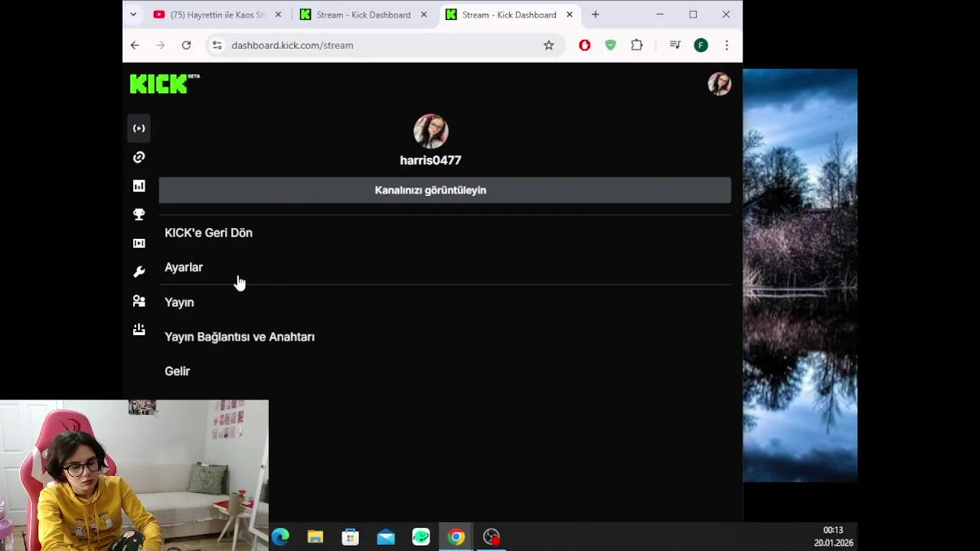Click the green shield extension icon
The height and width of the screenshot is (551, 980).
point(610,45)
